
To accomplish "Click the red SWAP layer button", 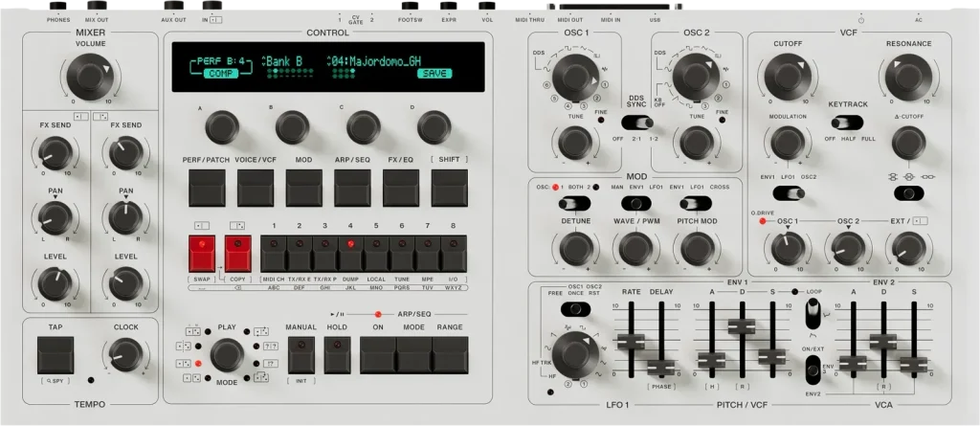I will pyautogui.click(x=201, y=254).
